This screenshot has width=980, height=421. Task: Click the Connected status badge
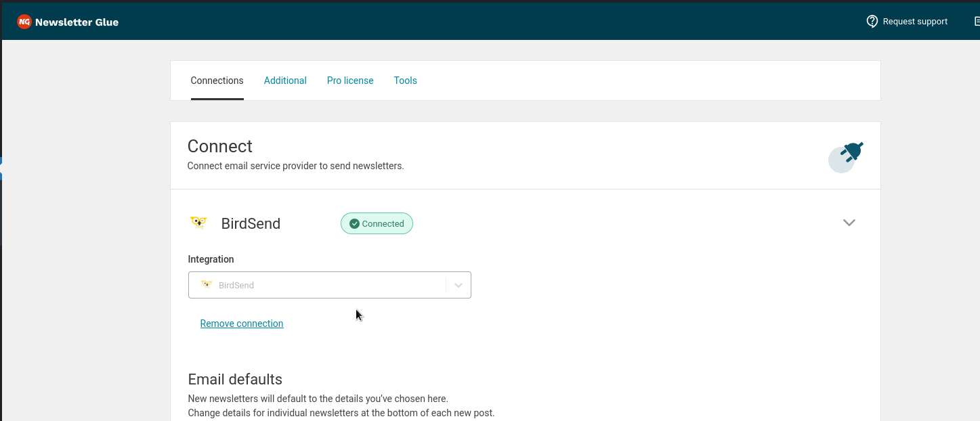tap(377, 223)
